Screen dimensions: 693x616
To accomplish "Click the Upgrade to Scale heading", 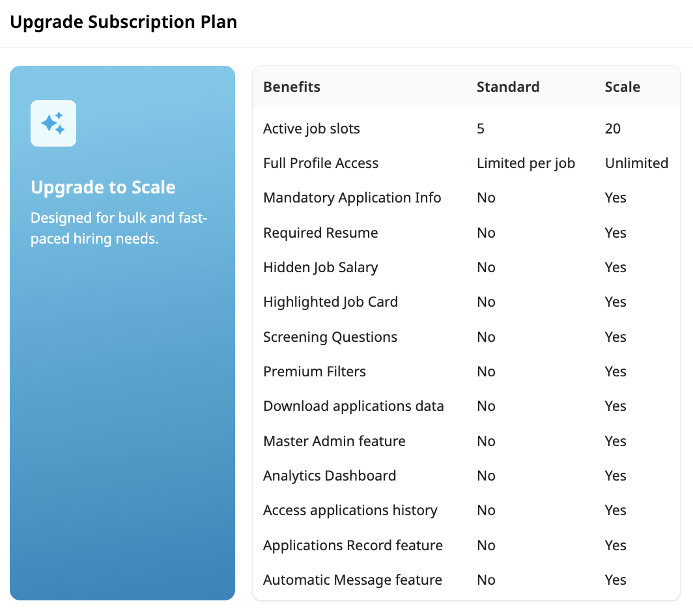I will 103,188.
